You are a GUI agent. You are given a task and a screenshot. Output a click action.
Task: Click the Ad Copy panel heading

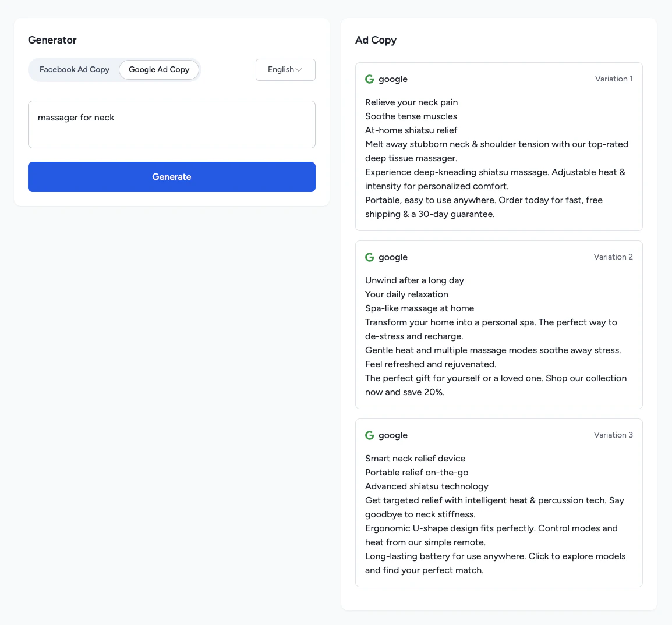(376, 40)
